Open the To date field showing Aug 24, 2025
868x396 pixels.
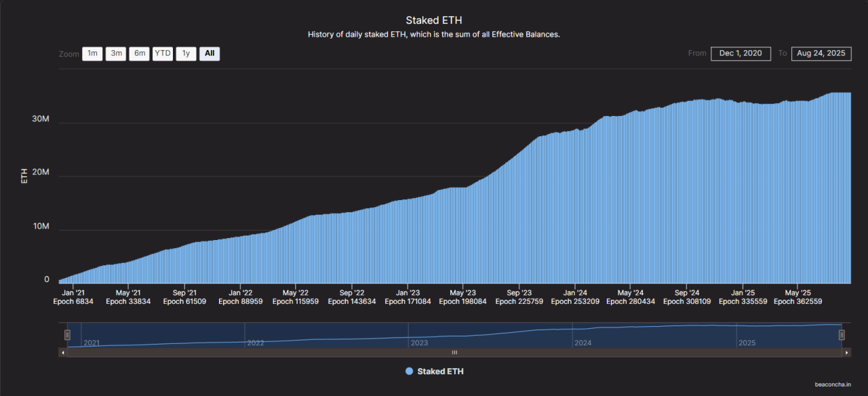pyautogui.click(x=821, y=54)
